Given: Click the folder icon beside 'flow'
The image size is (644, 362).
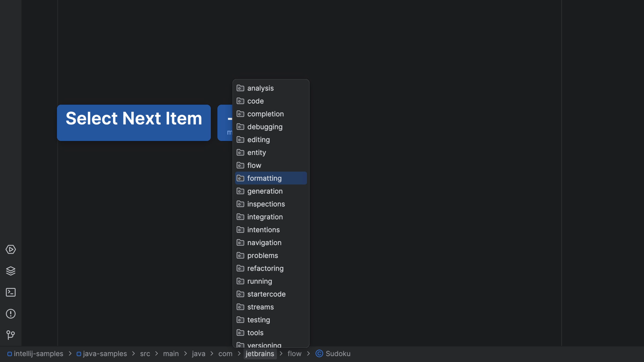Looking at the screenshot, I should (x=240, y=165).
